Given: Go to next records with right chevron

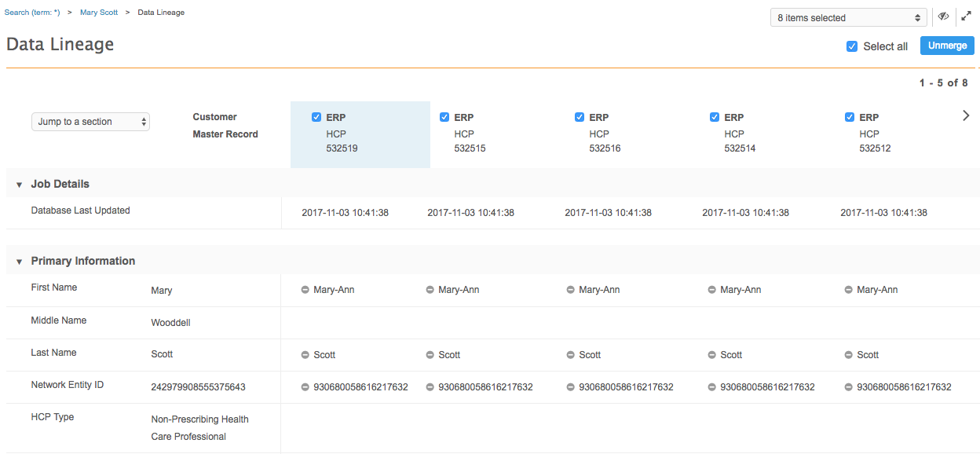Looking at the screenshot, I should pos(966,116).
